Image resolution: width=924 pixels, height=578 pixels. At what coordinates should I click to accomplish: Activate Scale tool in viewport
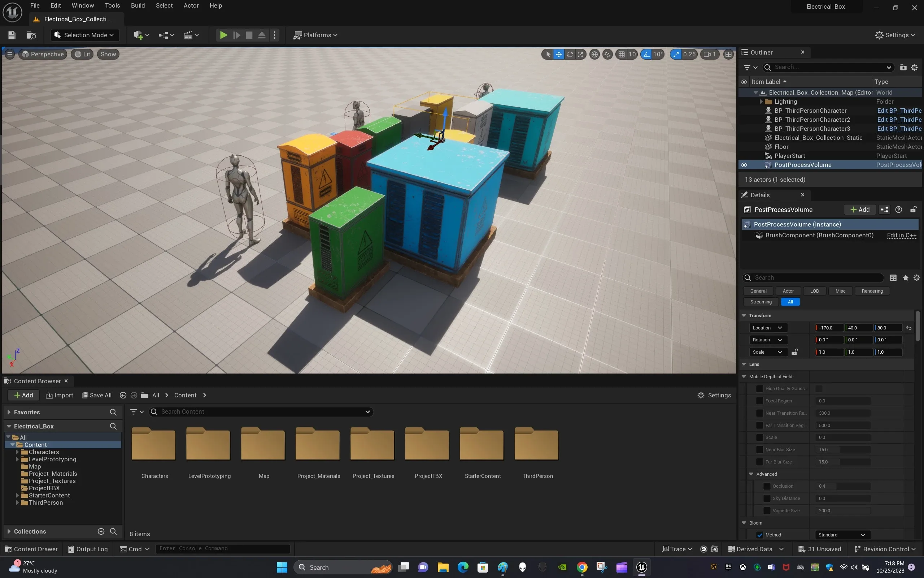click(580, 54)
